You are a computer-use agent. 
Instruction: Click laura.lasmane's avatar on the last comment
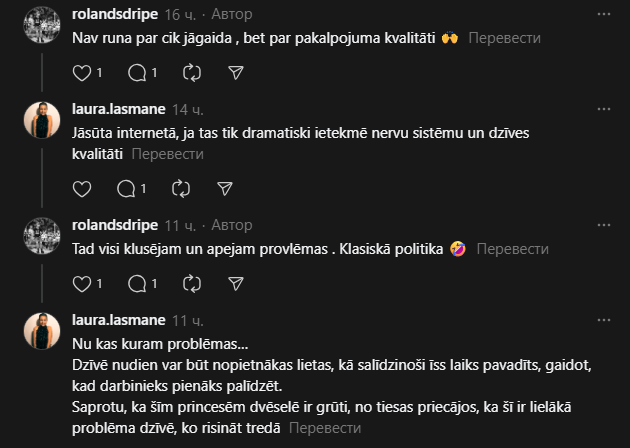(42, 331)
